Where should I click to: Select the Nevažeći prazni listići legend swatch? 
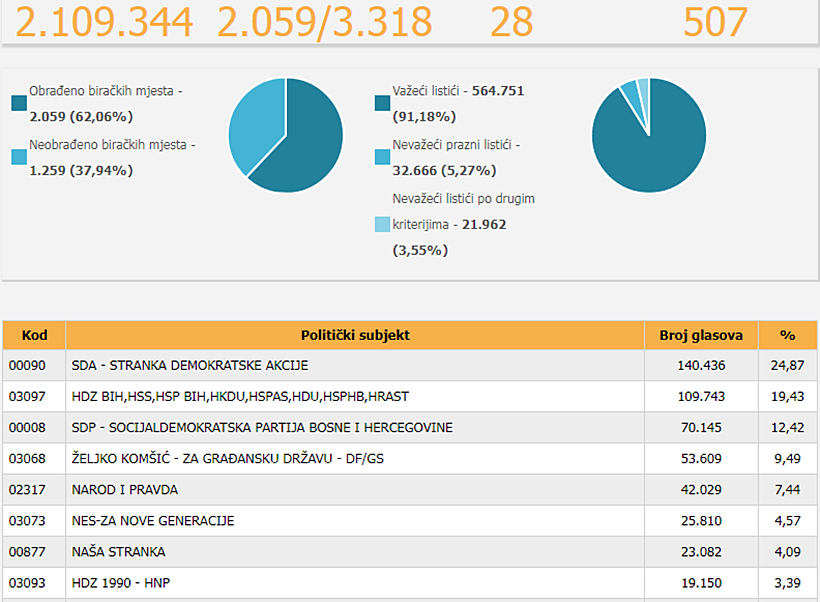(x=382, y=157)
